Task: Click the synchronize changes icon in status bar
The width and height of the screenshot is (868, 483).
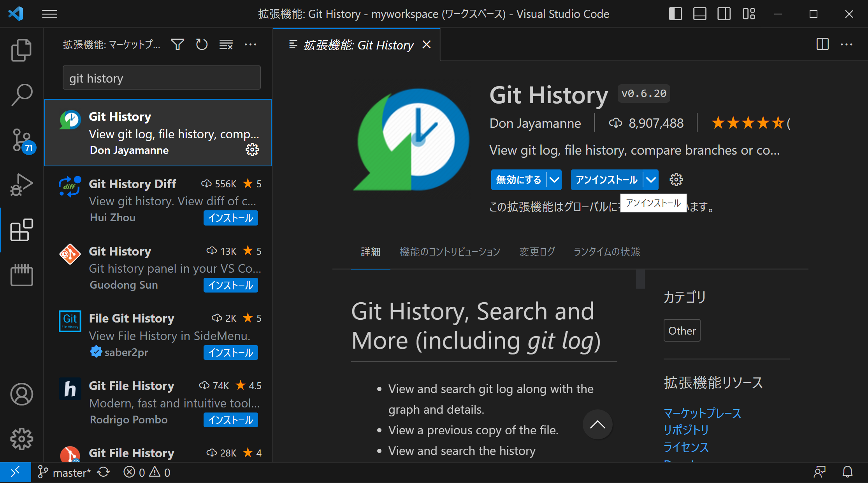Action: (x=104, y=472)
